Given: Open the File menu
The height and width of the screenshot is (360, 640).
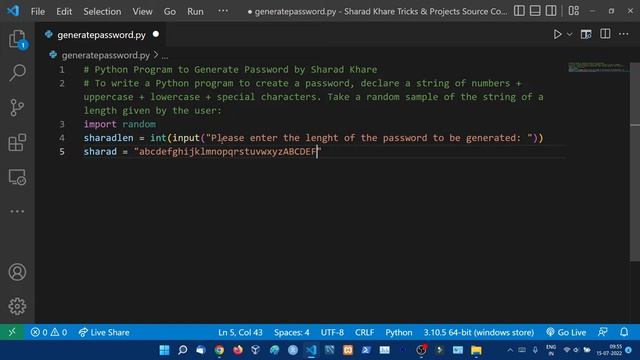Looking at the screenshot, I should [38, 11].
